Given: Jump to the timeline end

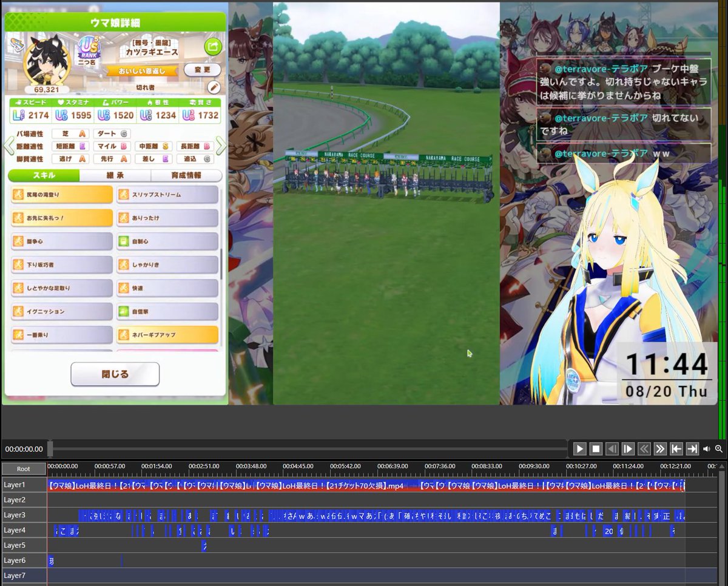Looking at the screenshot, I should click(692, 449).
